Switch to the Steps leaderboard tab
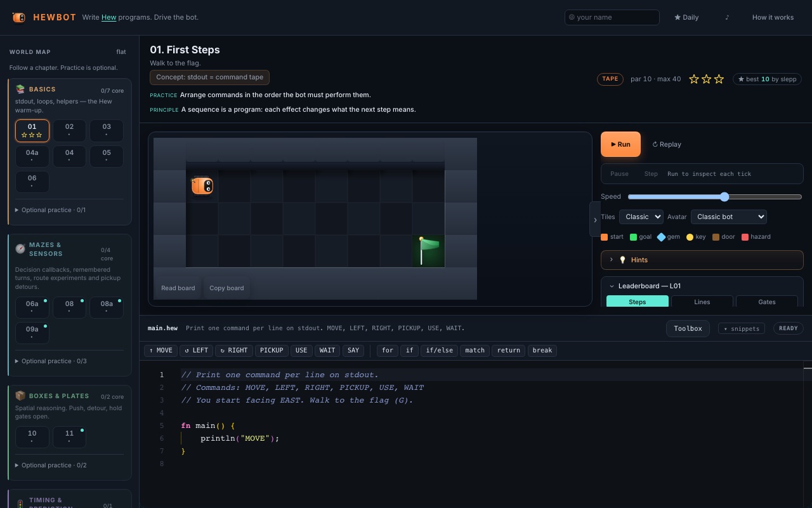Viewport: 812px width, 508px height. (x=638, y=302)
